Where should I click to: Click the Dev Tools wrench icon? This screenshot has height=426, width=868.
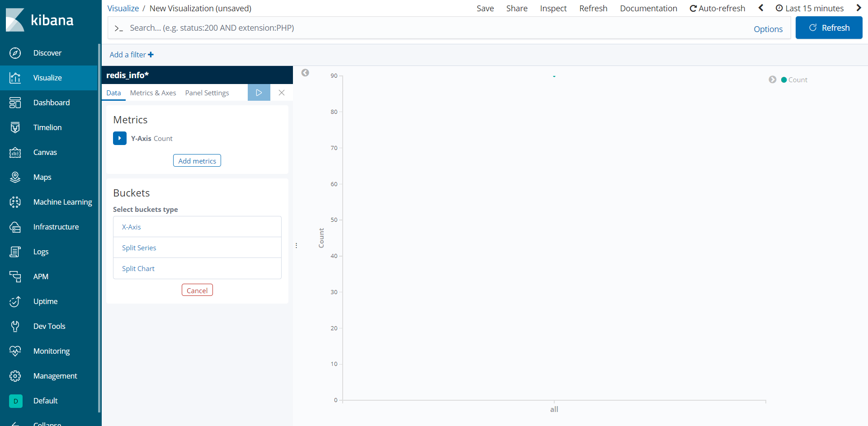(15, 326)
